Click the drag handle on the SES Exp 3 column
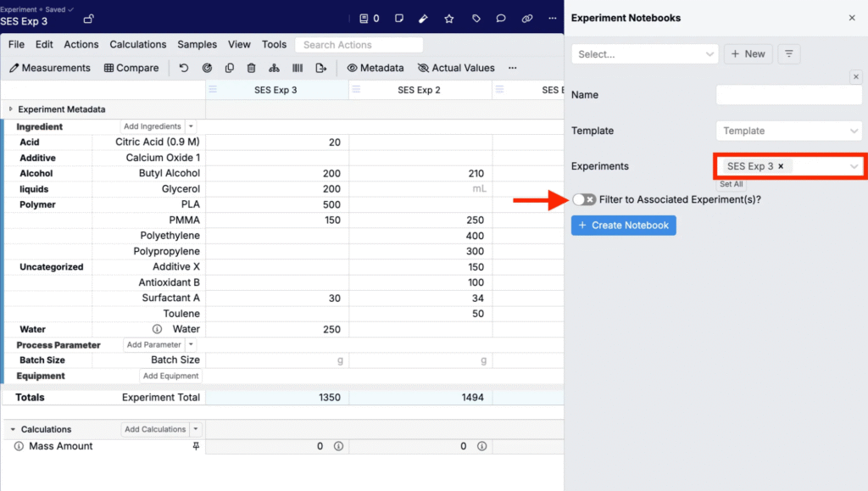868x491 pixels. pos(213,89)
